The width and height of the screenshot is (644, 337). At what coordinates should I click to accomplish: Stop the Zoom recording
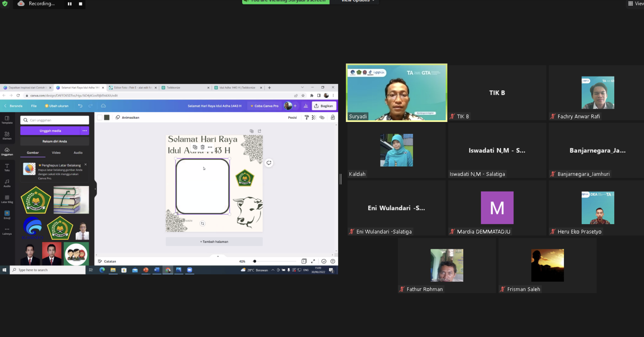(x=80, y=4)
